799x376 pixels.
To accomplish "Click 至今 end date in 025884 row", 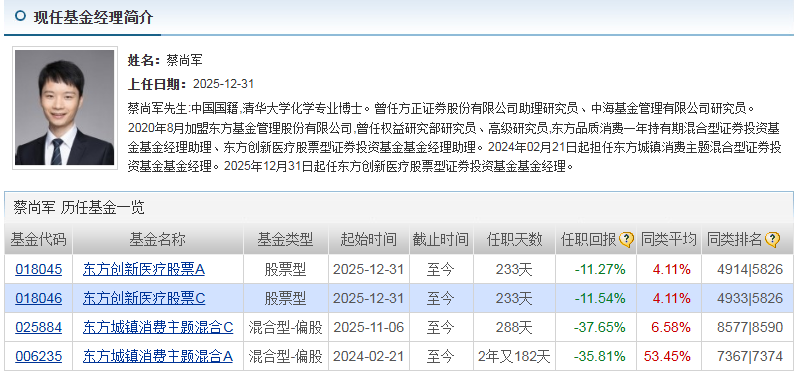I will pyautogui.click(x=441, y=328).
